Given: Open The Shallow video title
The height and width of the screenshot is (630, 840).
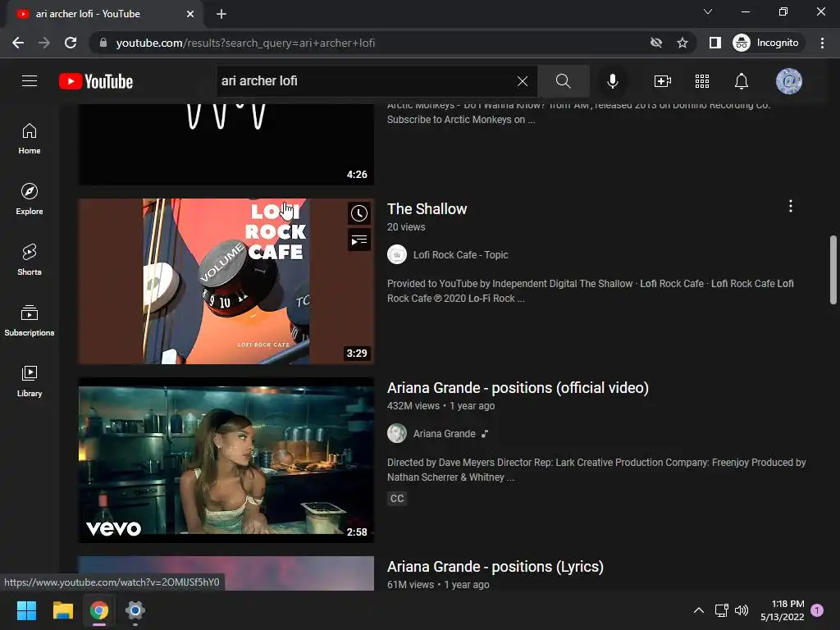Looking at the screenshot, I should click(x=427, y=209).
